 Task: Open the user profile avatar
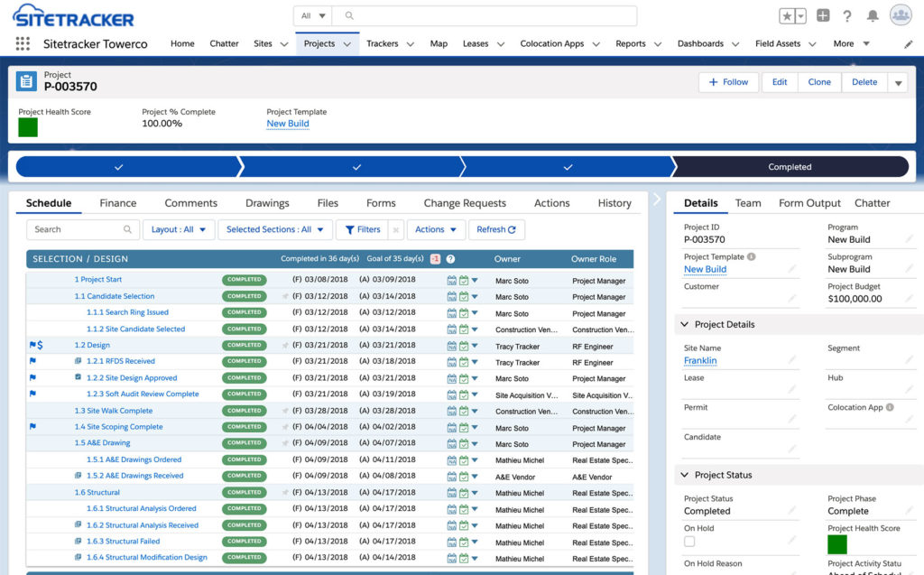[901, 15]
